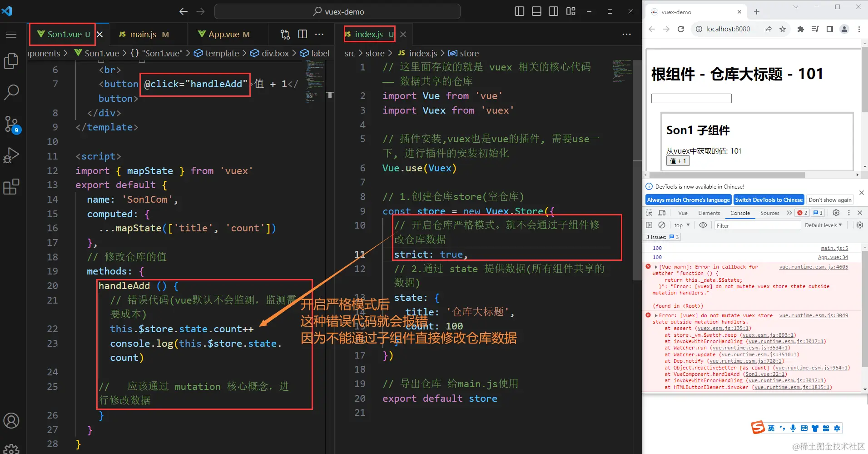
Task: Click the Don't show again button
Action: point(830,200)
